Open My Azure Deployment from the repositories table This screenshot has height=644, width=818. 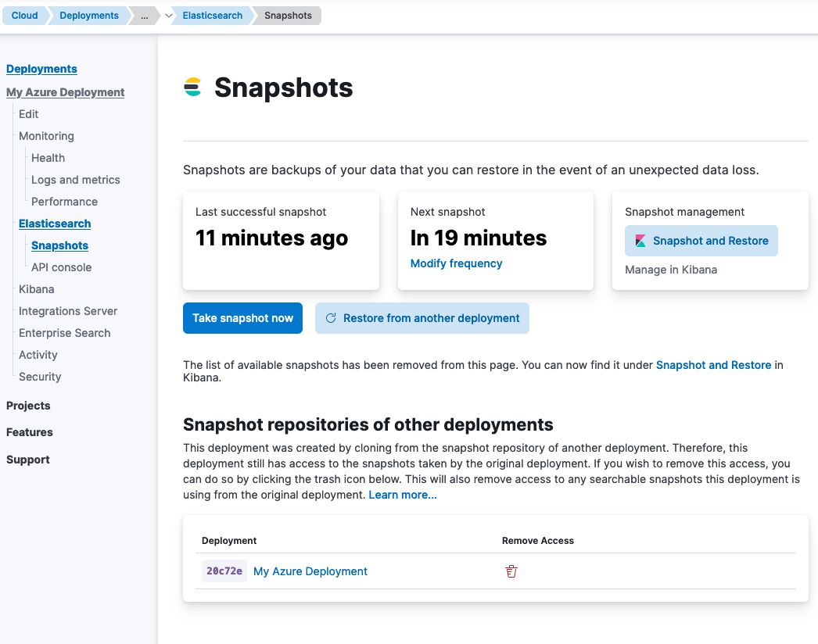[x=310, y=571]
